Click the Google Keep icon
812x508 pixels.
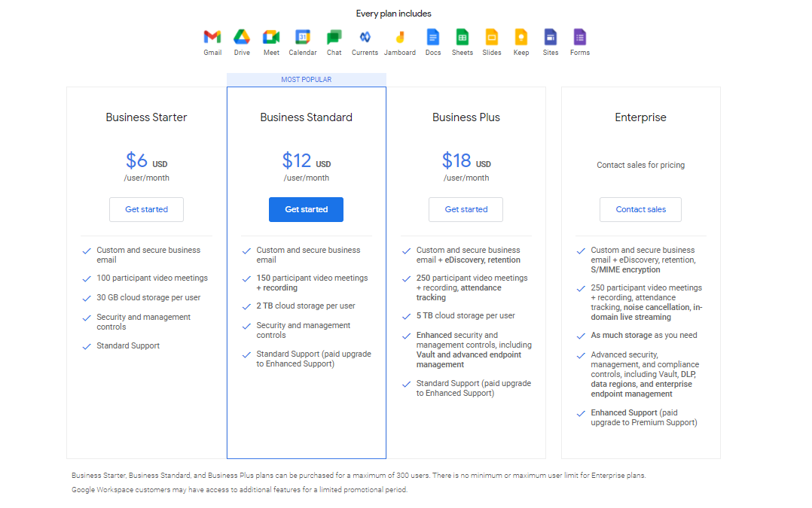(x=521, y=37)
